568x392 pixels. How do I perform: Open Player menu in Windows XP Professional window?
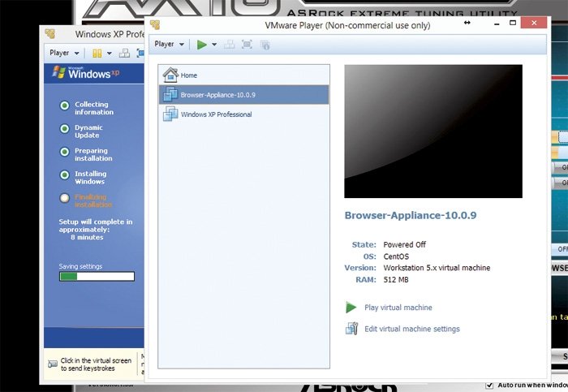click(x=64, y=53)
